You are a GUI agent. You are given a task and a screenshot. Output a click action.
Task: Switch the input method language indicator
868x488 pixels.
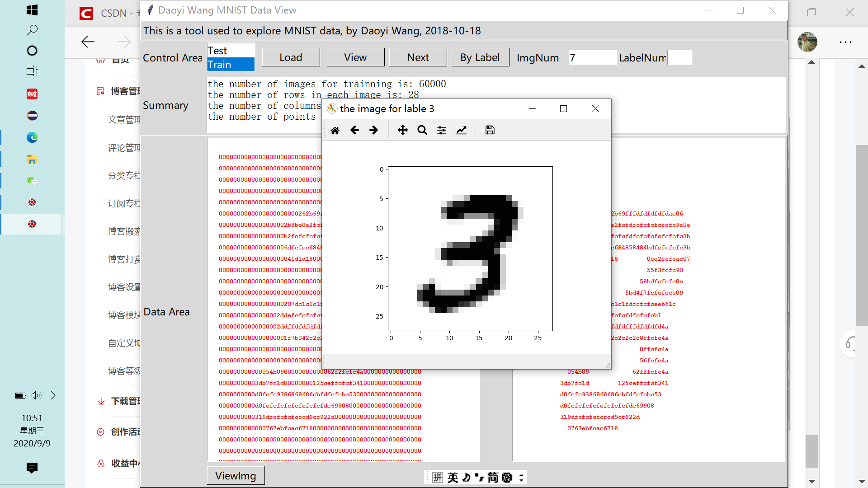[x=452, y=477]
